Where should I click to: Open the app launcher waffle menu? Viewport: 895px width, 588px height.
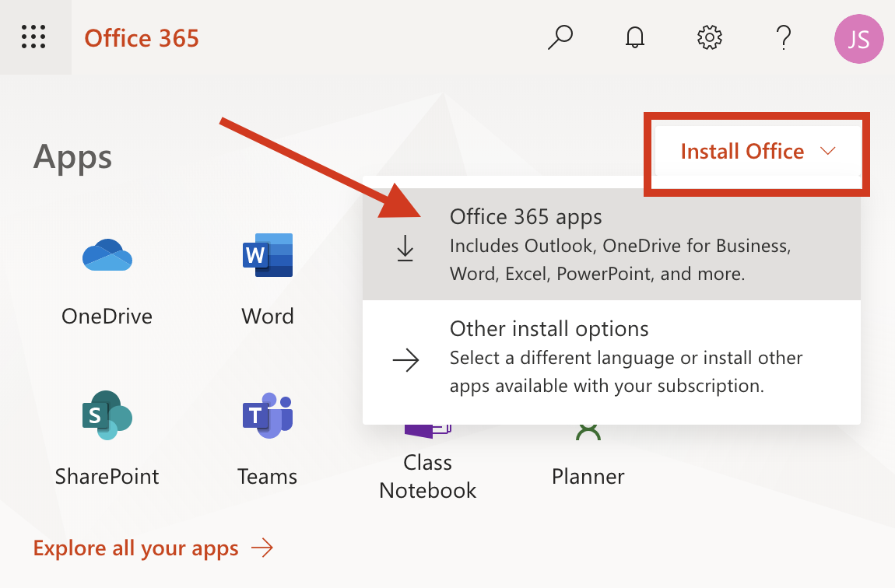[33, 37]
